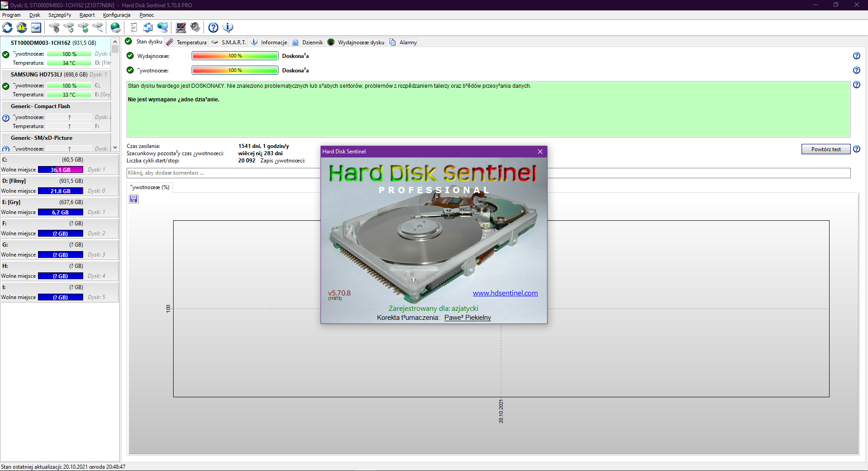
Task: Click the Paweł Piekielny translator link
Action: 467,318
